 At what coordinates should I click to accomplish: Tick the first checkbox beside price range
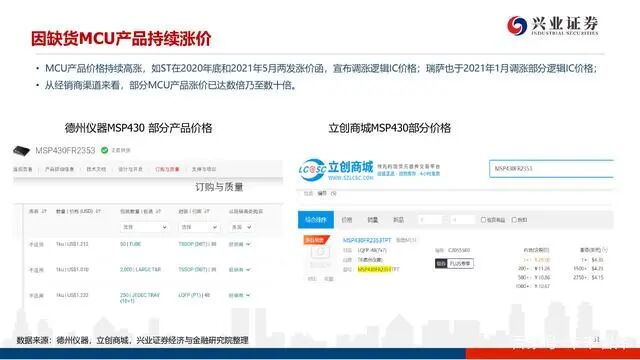pos(483,220)
